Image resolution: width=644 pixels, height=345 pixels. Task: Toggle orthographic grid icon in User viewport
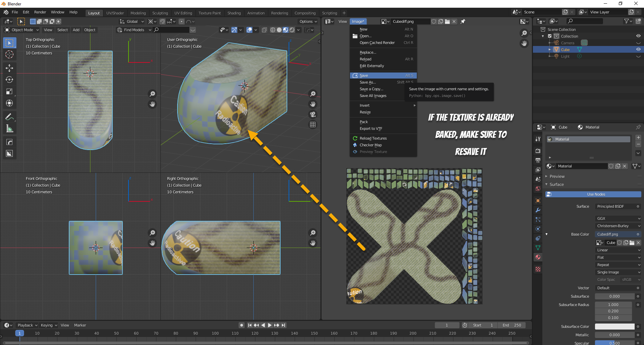[313, 125]
